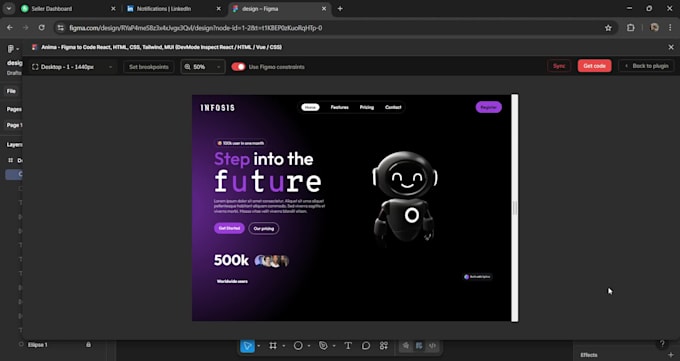Close the design – Figma browser tab
This screenshot has width=680, height=361.
(x=324, y=9)
